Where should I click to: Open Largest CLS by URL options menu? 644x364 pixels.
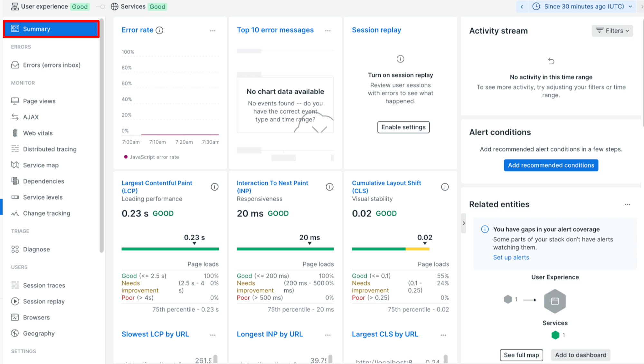443,335
